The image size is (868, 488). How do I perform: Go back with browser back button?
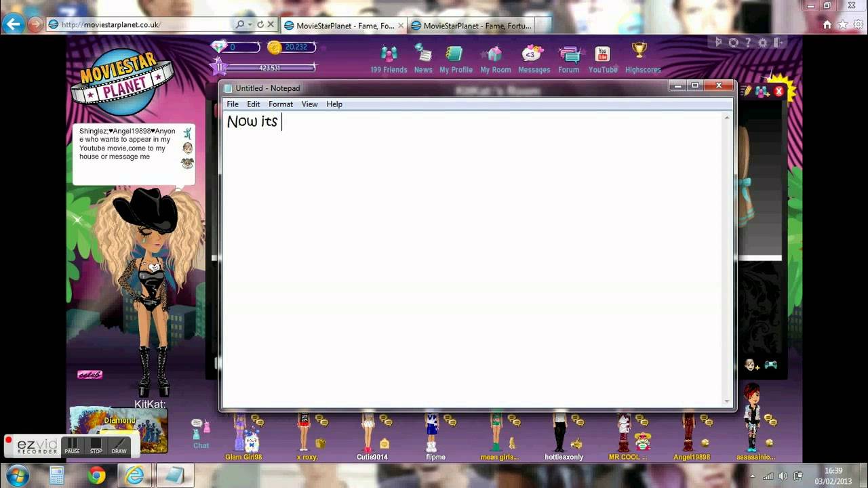[13, 24]
